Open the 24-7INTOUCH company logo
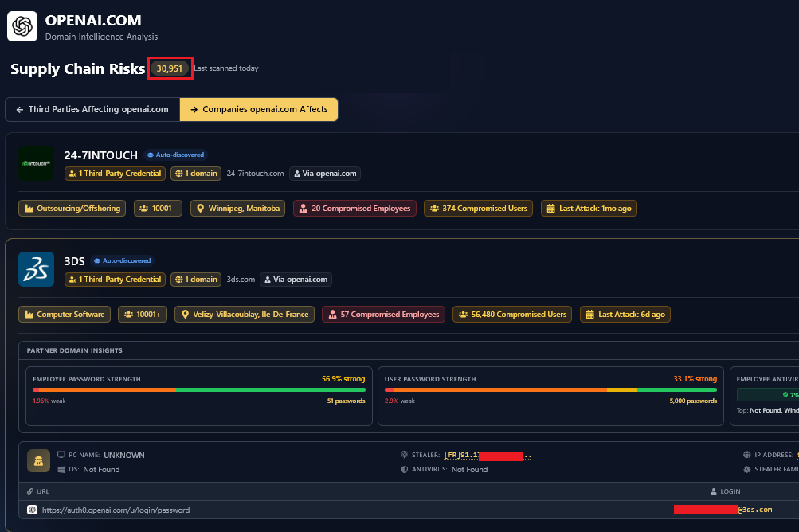799x532 pixels. tap(36, 163)
